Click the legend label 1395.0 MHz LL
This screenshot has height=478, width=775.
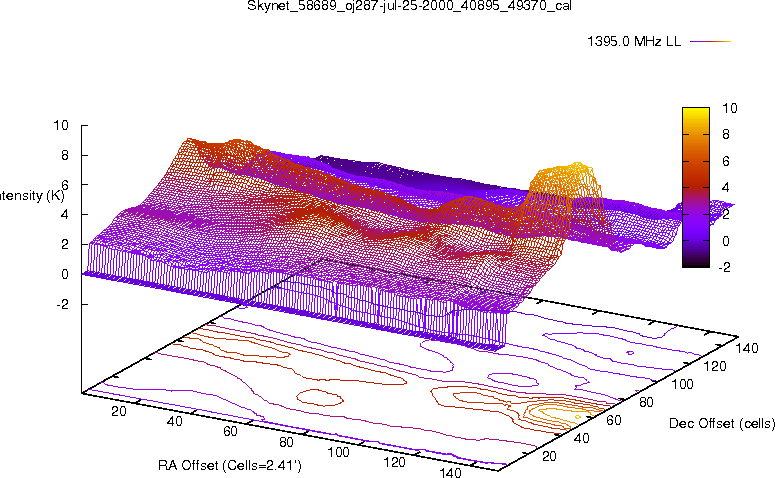coord(634,42)
